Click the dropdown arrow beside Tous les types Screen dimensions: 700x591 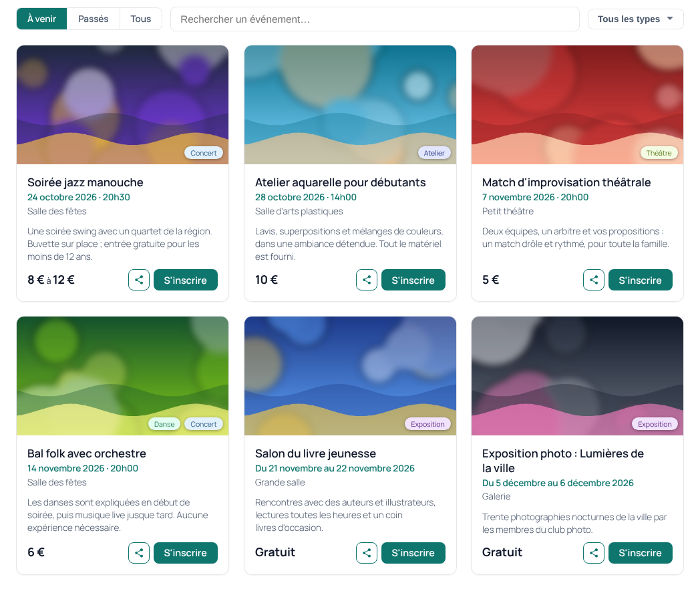pyautogui.click(x=670, y=19)
